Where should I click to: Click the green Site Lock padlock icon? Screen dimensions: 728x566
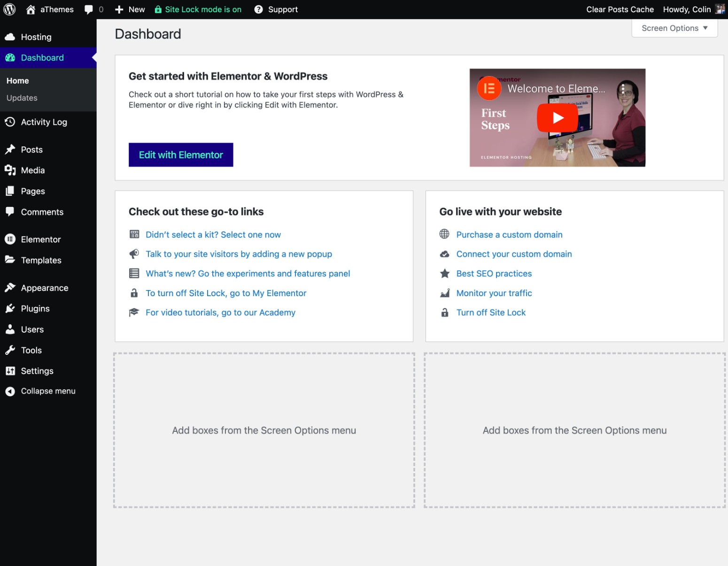158,9
